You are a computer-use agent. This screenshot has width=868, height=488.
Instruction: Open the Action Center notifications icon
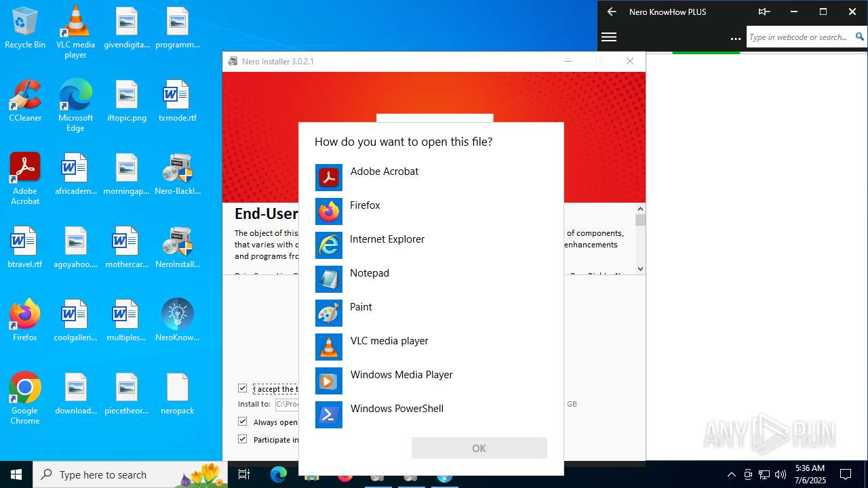point(846,474)
